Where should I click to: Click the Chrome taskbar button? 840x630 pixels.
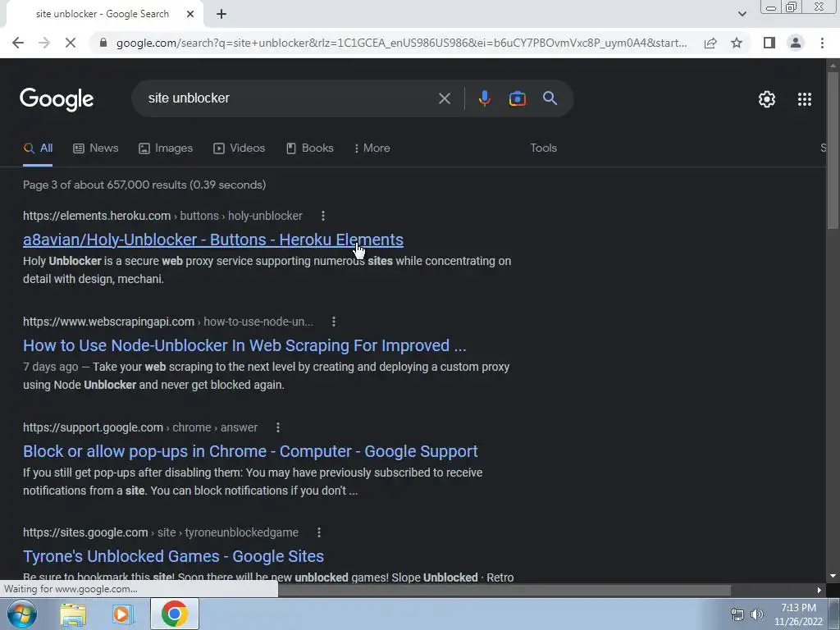point(174,614)
